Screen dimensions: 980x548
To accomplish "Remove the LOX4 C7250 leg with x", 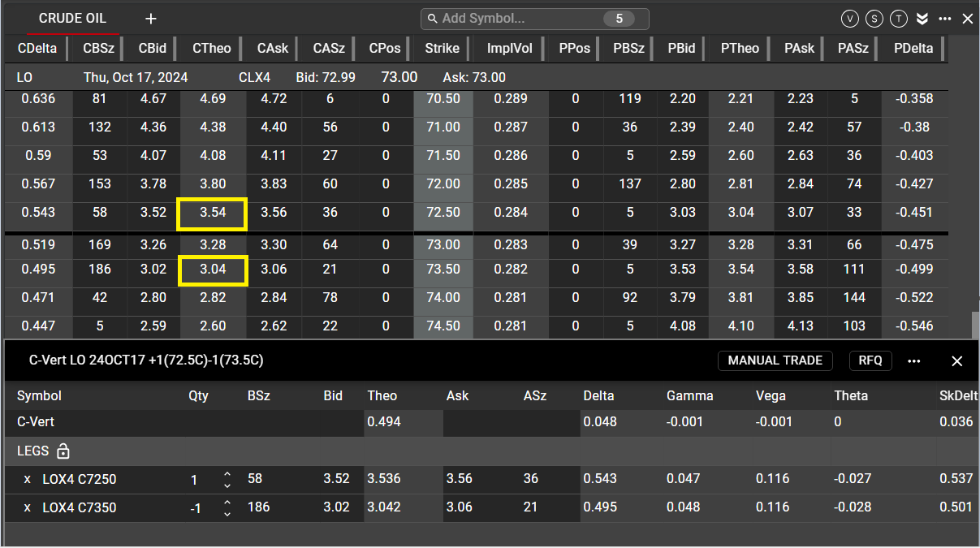I will tap(27, 479).
